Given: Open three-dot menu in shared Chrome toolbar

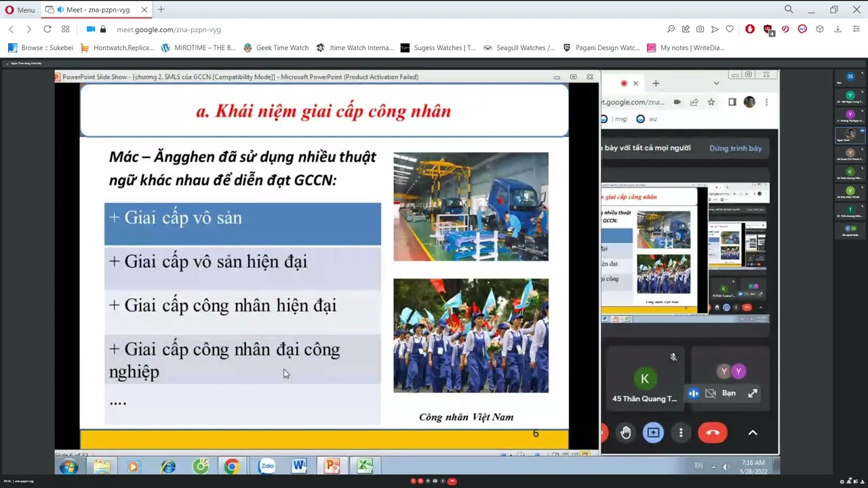Looking at the screenshot, I should [x=766, y=102].
